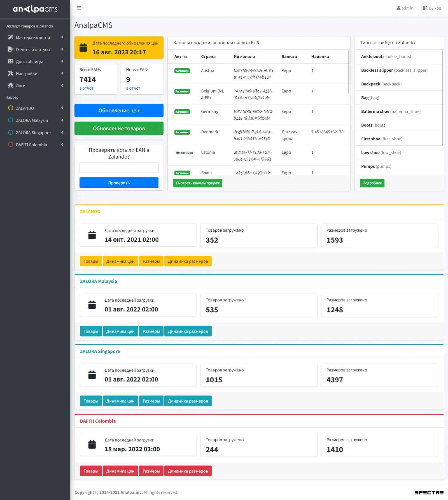This screenshot has width=448, height=500.
Task: Click ZALANDO section Динамика цен button
Action: tap(120, 261)
